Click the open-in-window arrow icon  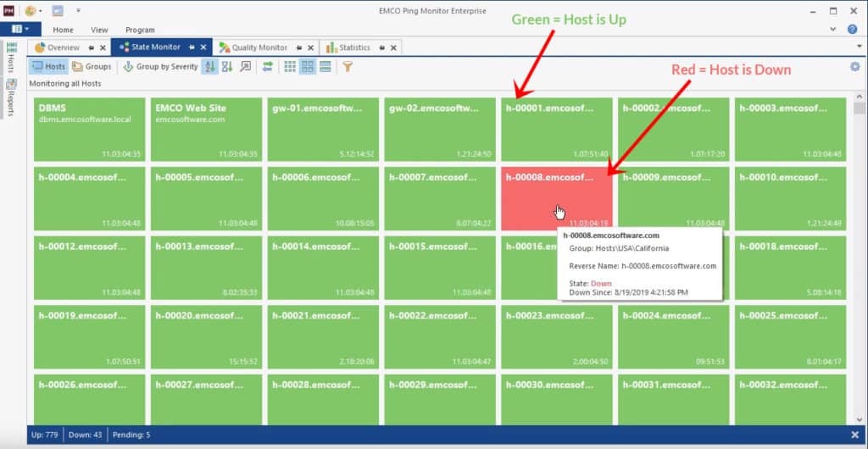(245, 67)
